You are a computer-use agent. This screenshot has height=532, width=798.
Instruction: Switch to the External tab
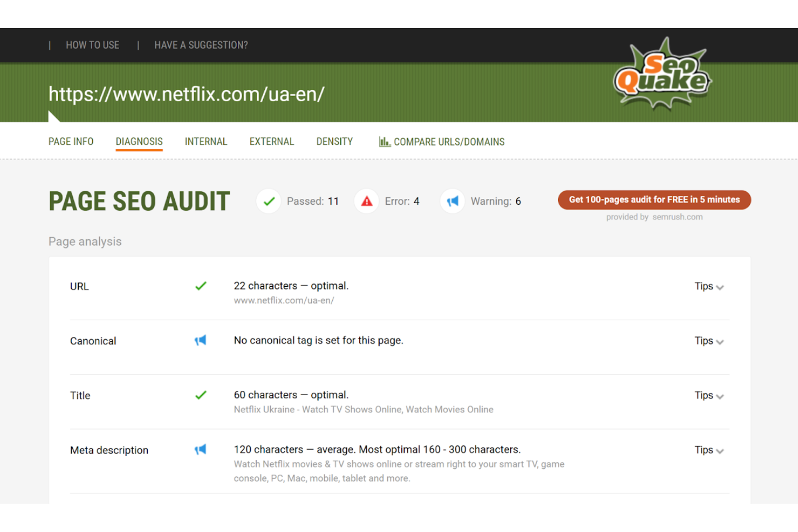[x=272, y=142]
